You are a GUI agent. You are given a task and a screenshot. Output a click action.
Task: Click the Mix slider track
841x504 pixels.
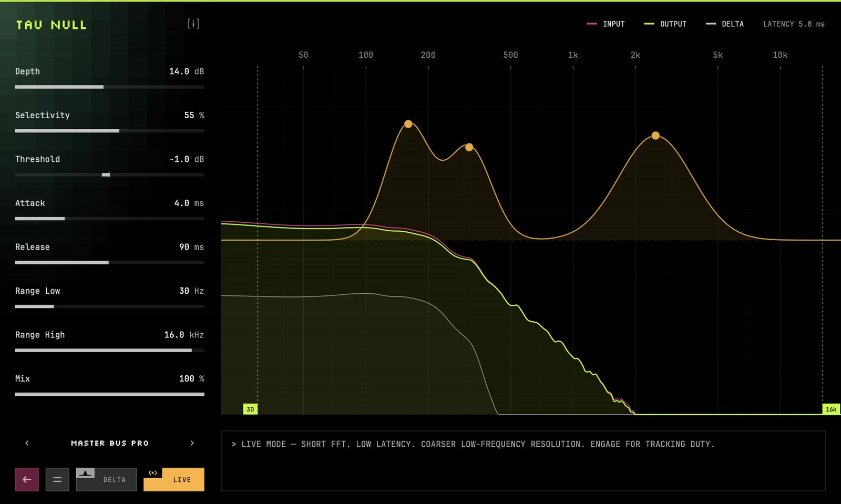tap(110, 394)
